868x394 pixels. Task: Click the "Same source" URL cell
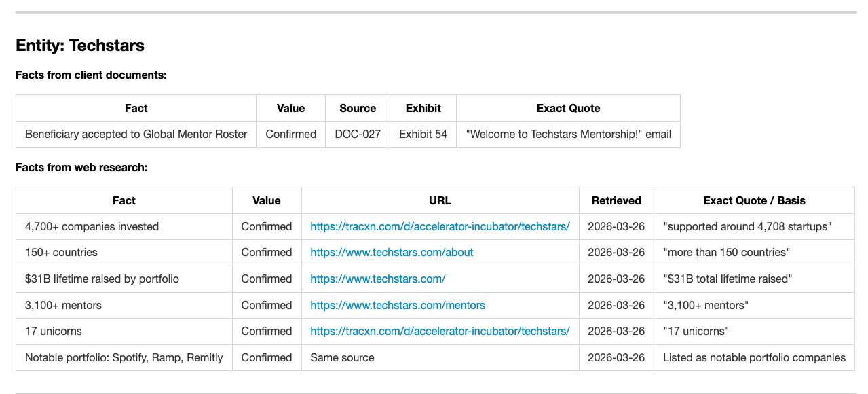pyautogui.click(x=440, y=357)
